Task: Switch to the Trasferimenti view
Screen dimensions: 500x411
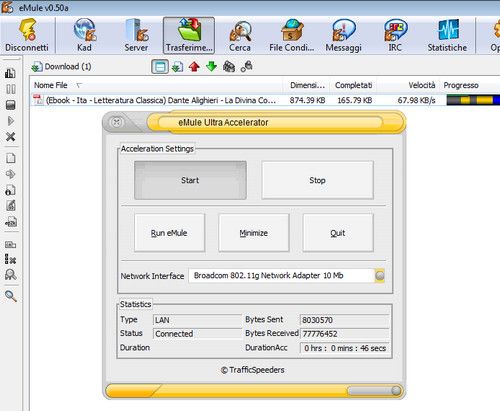Action: point(189,35)
